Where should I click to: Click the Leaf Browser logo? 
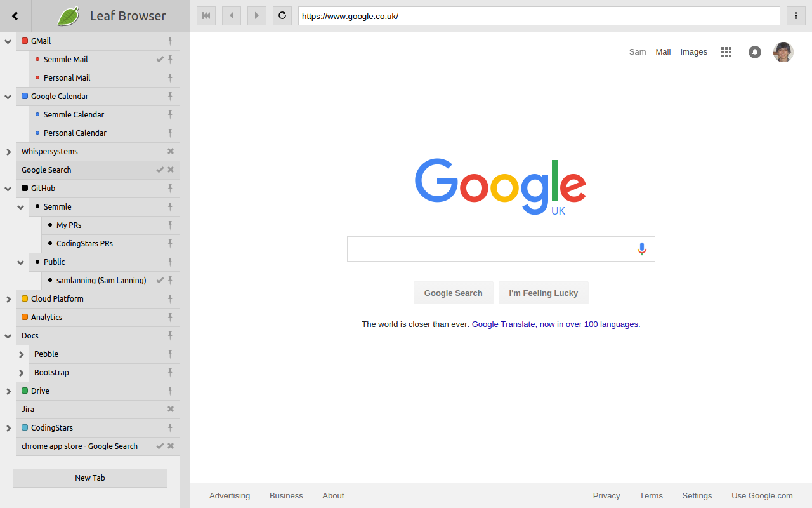click(68, 15)
